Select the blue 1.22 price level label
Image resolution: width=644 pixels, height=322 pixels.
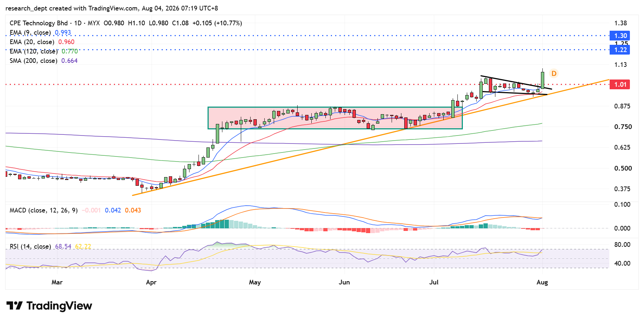[x=620, y=50]
